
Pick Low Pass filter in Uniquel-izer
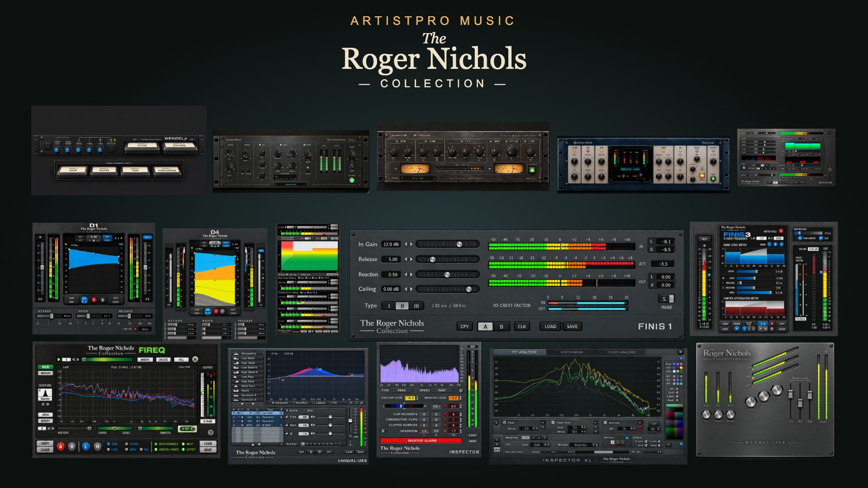pos(248,377)
